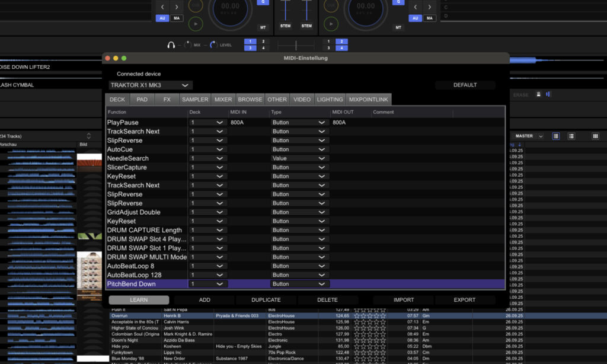Open the LIGHTING tab in MIDI settings
Image resolution: width=607 pixels, height=364 pixels.
pos(330,99)
